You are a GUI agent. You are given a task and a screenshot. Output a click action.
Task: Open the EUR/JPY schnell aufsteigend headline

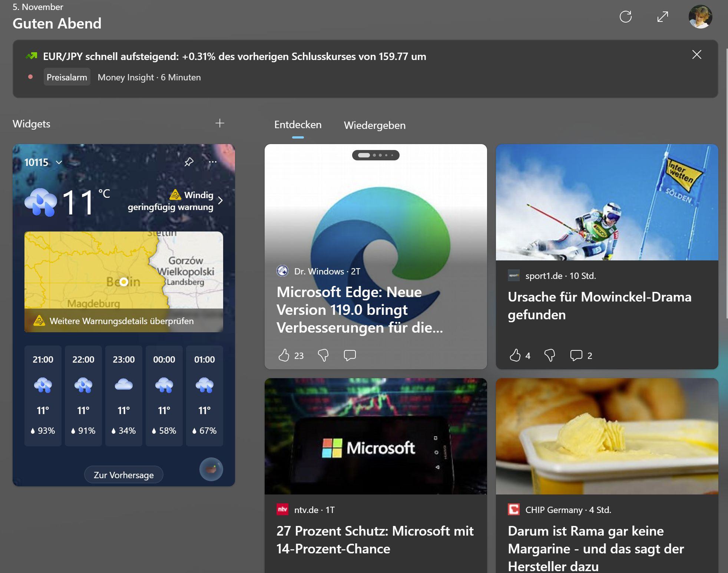(x=234, y=56)
